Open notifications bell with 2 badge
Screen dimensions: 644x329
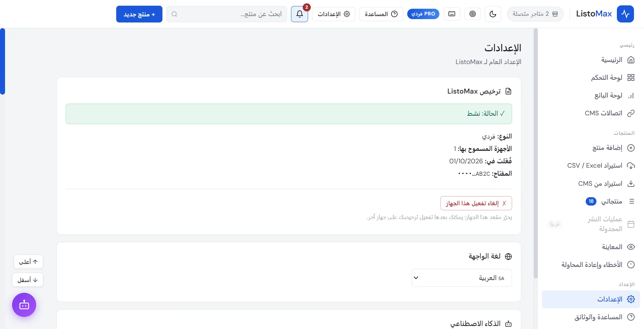click(x=299, y=14)
